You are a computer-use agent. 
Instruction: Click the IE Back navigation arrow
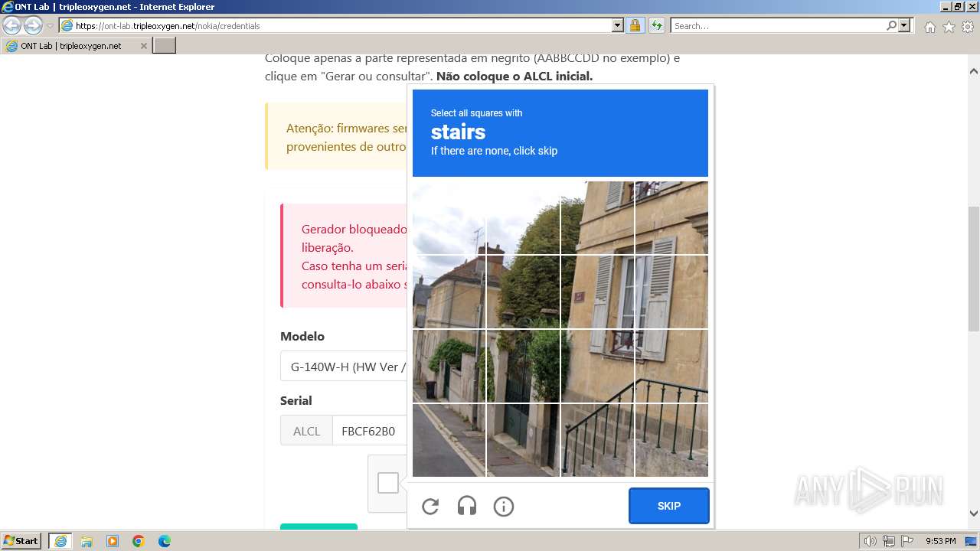pos(12,25)
